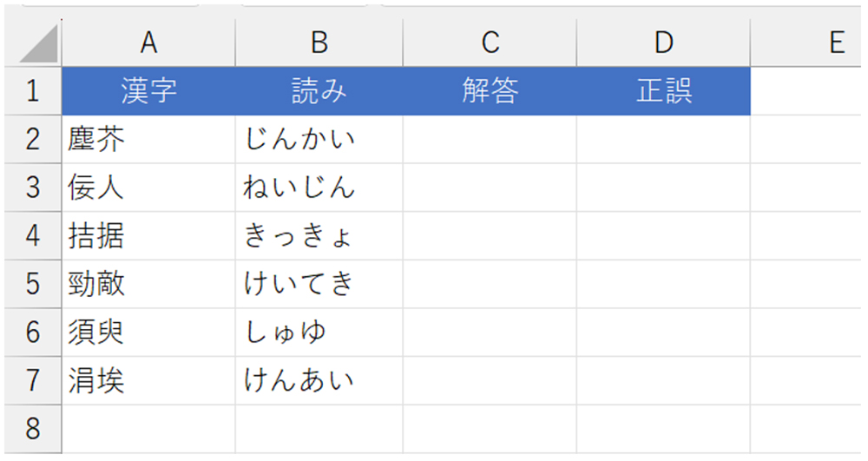The image size is (868, 461).
Task: Select cell containing しゅゆ
Action: [319, 332]
